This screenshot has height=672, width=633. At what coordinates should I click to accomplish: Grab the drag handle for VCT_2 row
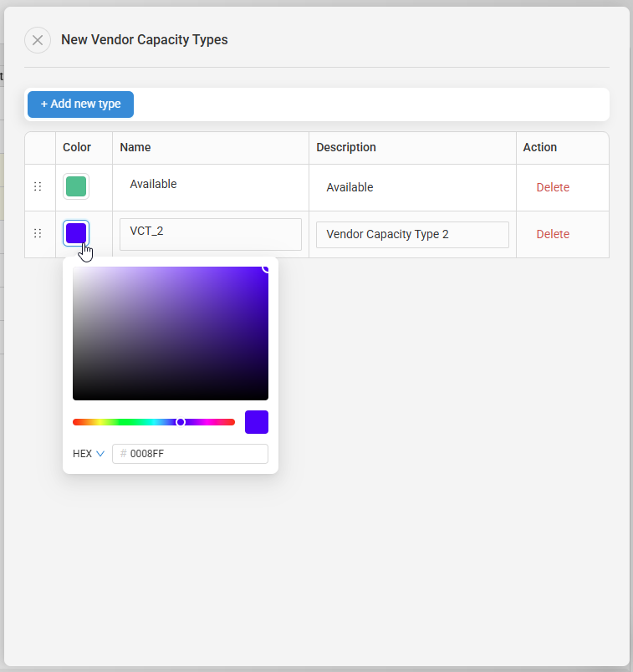tap(38, 233)
